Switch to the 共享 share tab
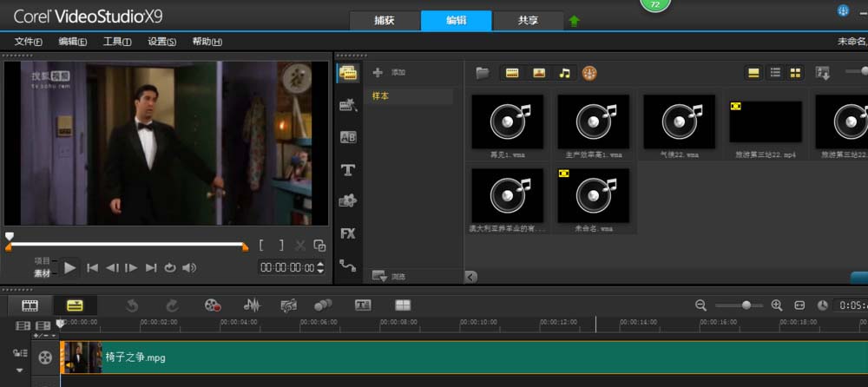 [528, 21]
